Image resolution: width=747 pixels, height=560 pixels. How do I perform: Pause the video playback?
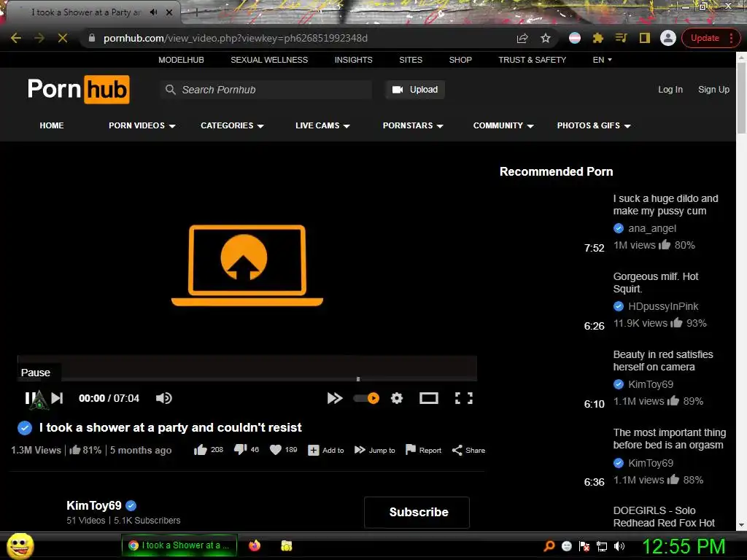pos(29,398)
